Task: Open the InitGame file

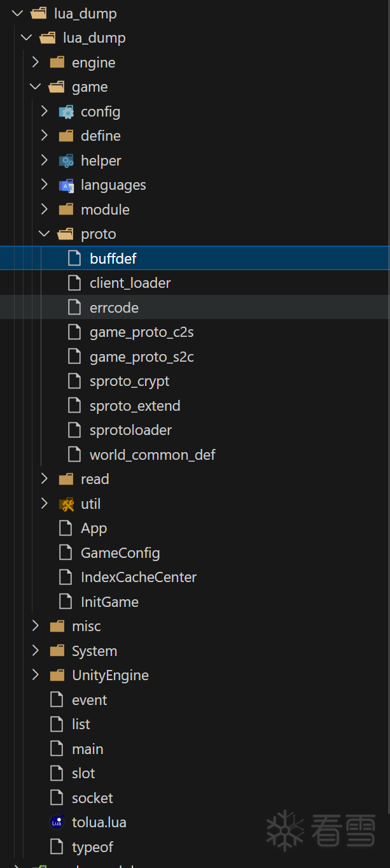Action: (x=109, y=602)
